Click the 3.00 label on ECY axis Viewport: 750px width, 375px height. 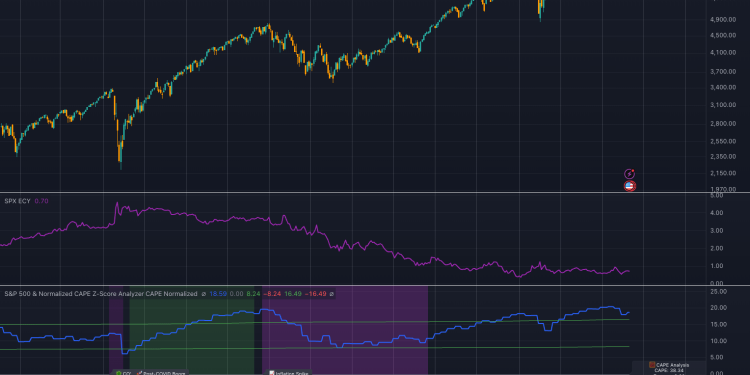[x=717, y=231]
